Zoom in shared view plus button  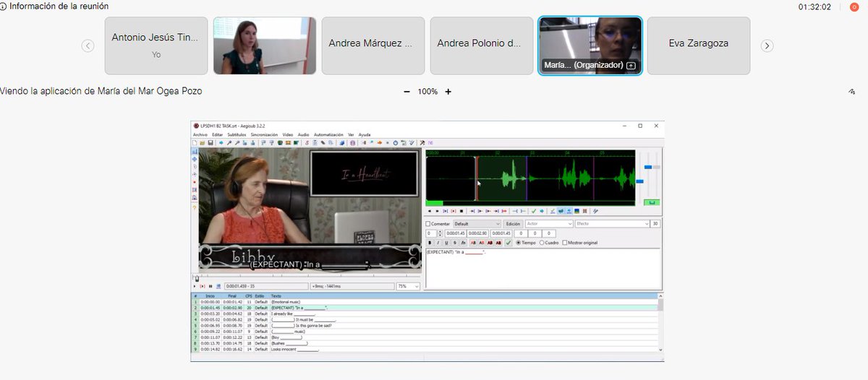[448, 92]
